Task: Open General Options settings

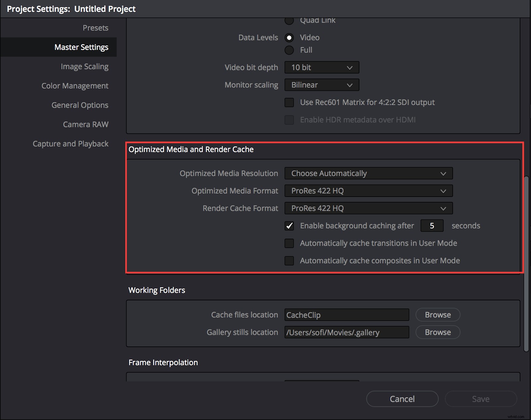Action: [80, 105]
